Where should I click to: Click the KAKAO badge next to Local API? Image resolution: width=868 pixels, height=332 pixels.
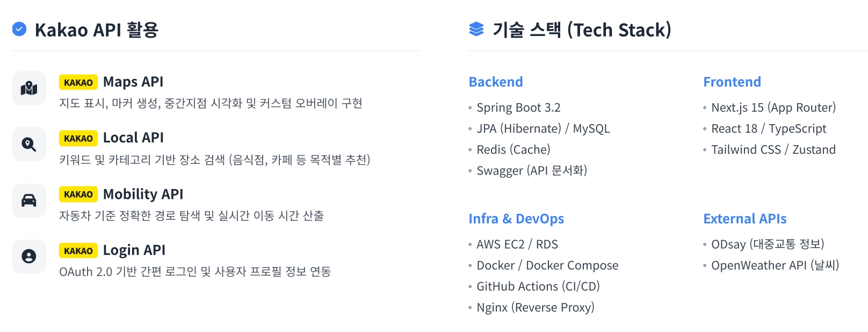pyautogui.click(x=78, y=138)
